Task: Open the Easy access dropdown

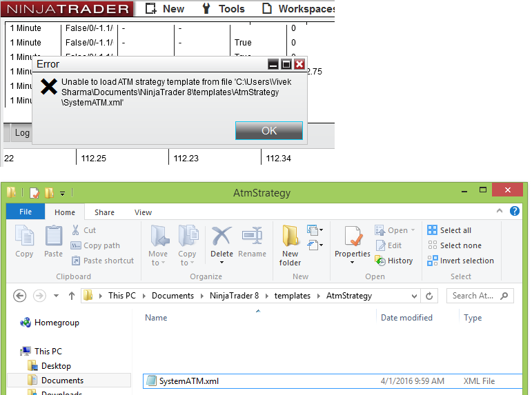Action: (x=315, y=245)
